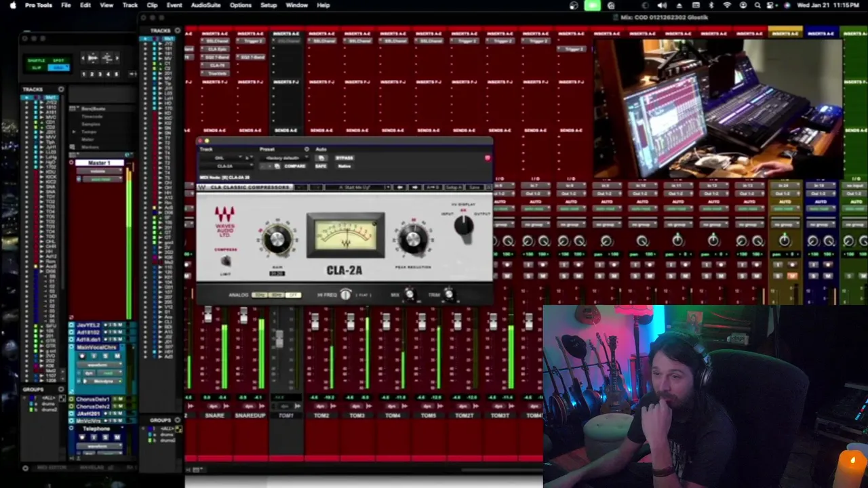Click the HiFreq knob
Image resolution: width=868 pixels, height=488 pixels.
pyautogui.click(x=345, y=294)
